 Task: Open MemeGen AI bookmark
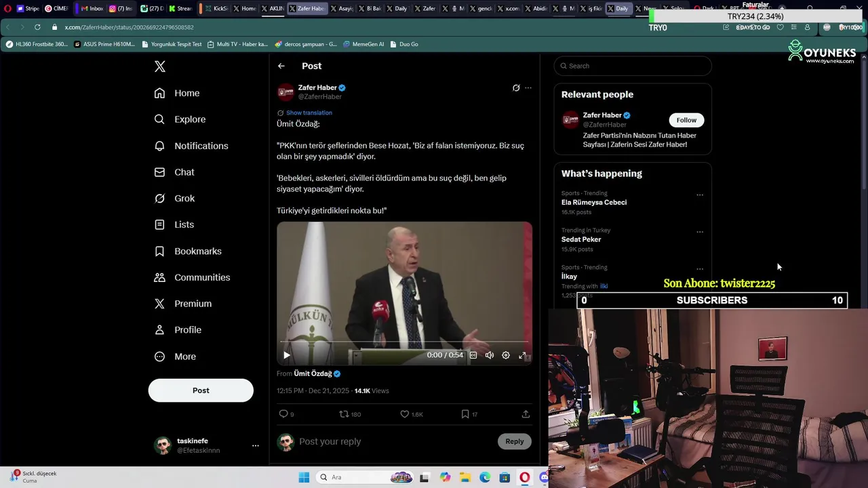[x=363, y=44]
